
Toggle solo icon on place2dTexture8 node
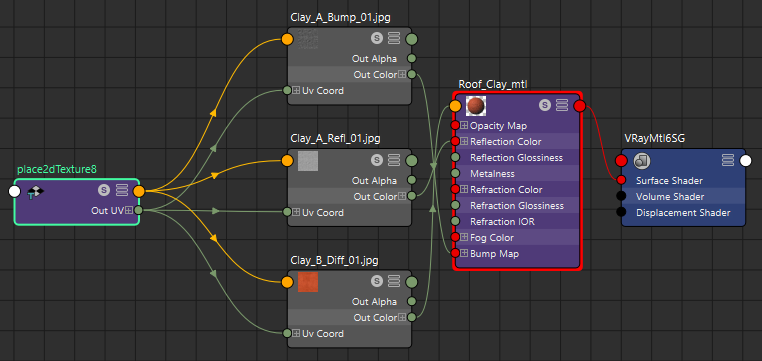pyautogui.click(x=104, y=190)
